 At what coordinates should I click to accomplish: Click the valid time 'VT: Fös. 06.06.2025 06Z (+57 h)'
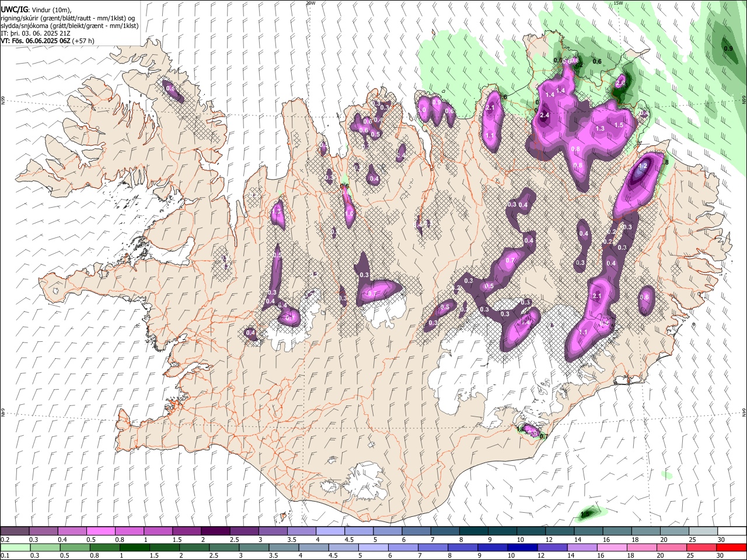click(48, 41)
